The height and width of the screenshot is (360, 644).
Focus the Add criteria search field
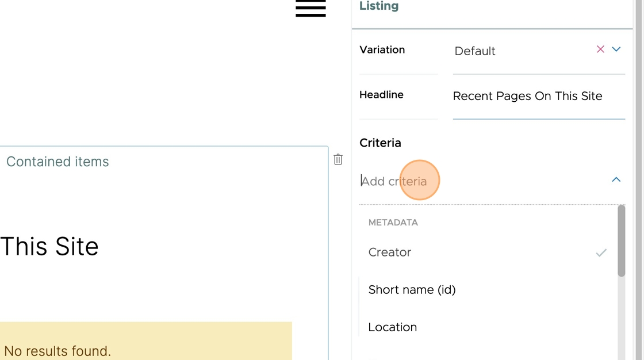coord(485,181)
